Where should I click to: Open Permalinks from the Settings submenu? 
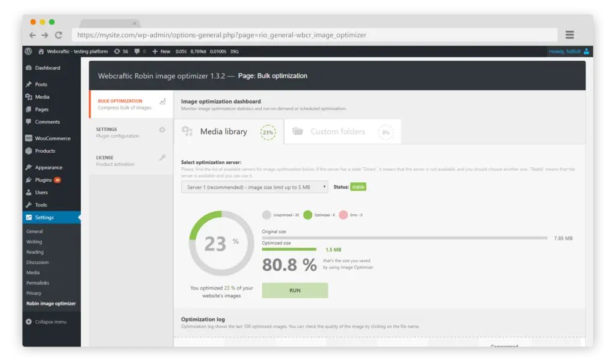click(x=37, y=283)
